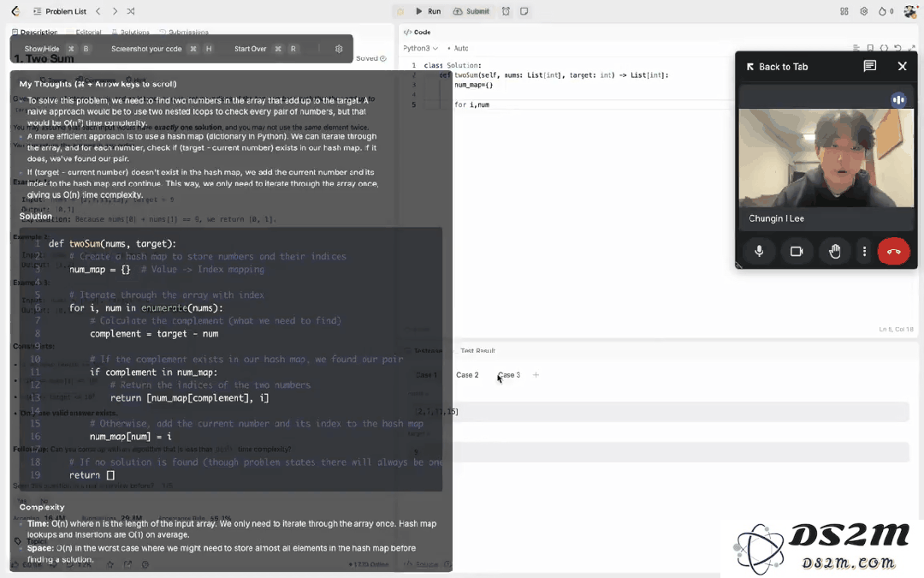Click 'complement = target - num' overlay line

click(x=154, y=334)
